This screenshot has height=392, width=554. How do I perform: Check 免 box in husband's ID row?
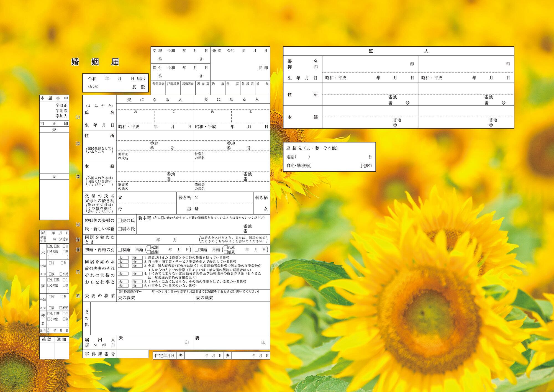(x=49, y=246)
